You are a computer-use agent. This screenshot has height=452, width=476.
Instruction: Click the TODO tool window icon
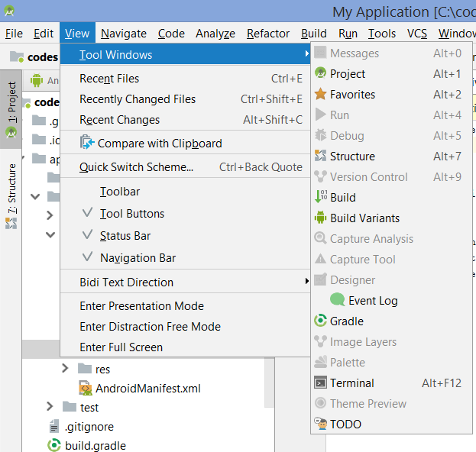pyautogui.click(x=321, y=425)
